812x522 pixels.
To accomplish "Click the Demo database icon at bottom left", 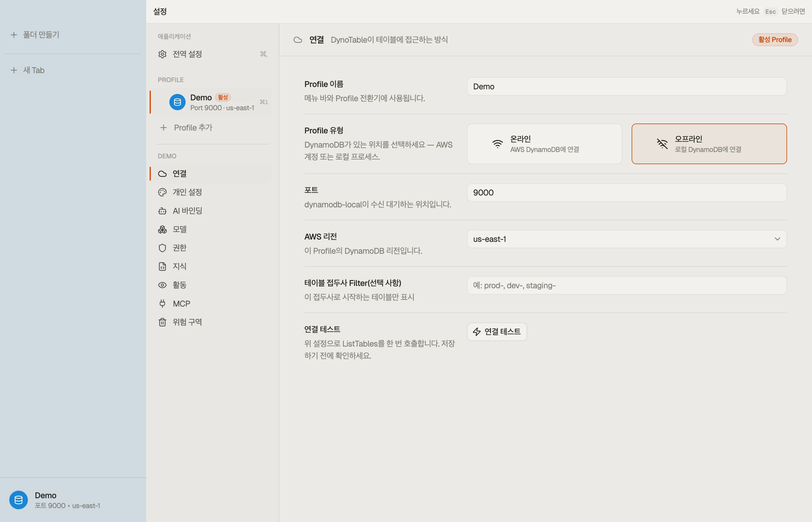I will [18, 500].
